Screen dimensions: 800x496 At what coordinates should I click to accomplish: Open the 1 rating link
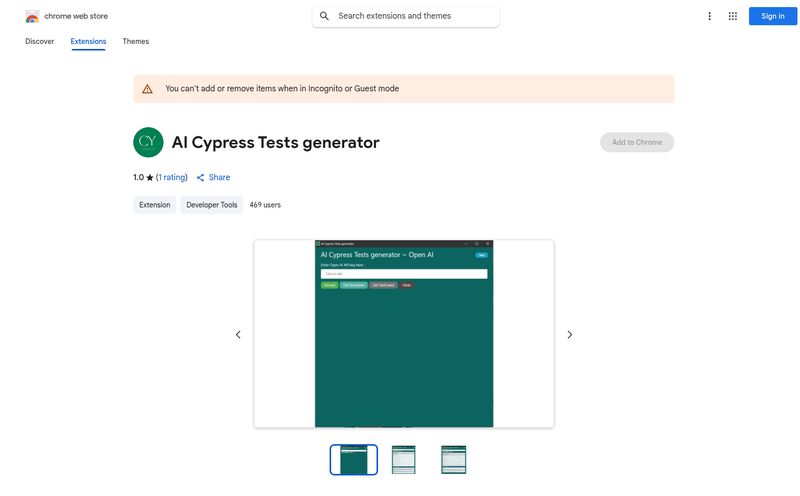[172, 178]
